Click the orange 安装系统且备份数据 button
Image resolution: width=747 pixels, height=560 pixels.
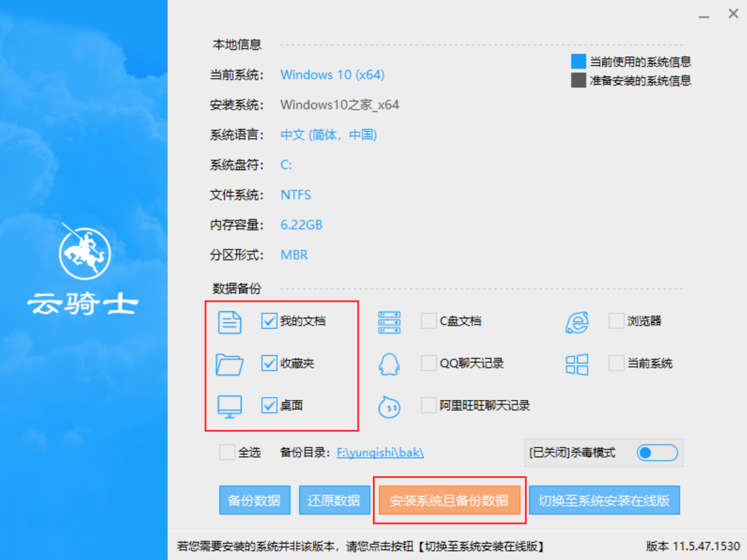pyautogui.click(x=449, y=501)
